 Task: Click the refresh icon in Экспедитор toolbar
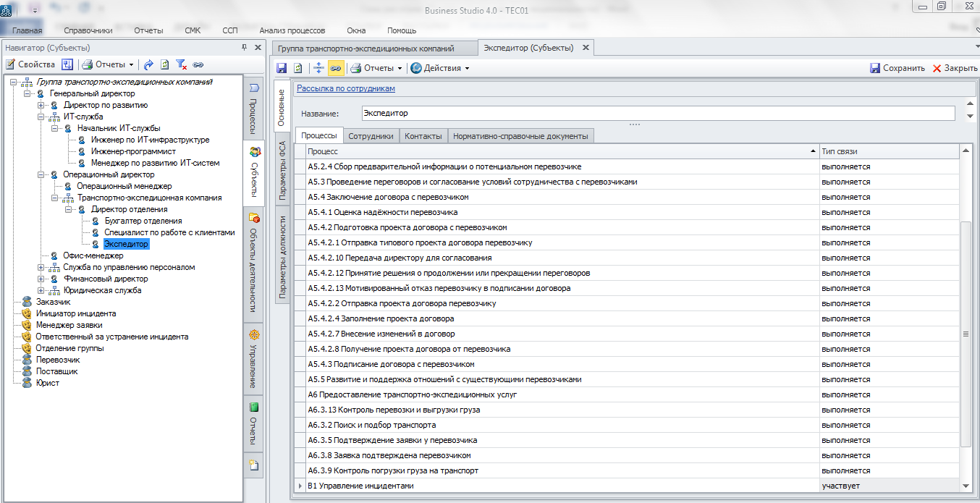click(x=297, y=68)
